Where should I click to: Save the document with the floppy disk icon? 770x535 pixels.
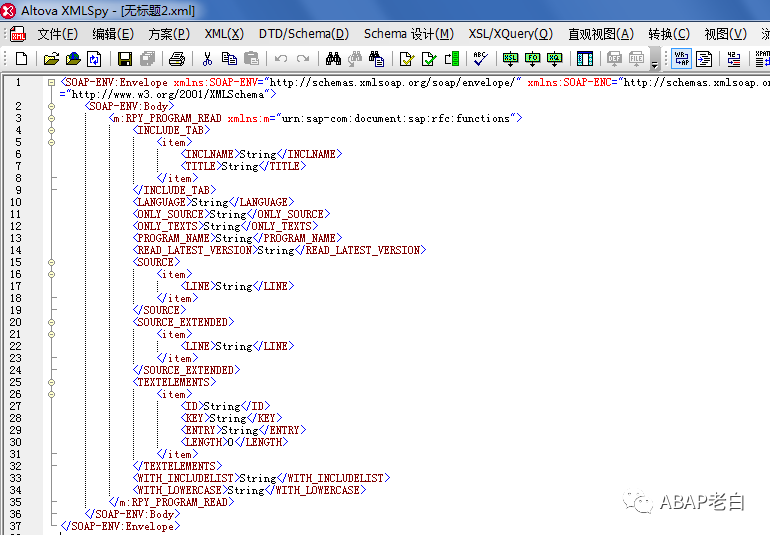pyautogui.click(x=125, y=59)
